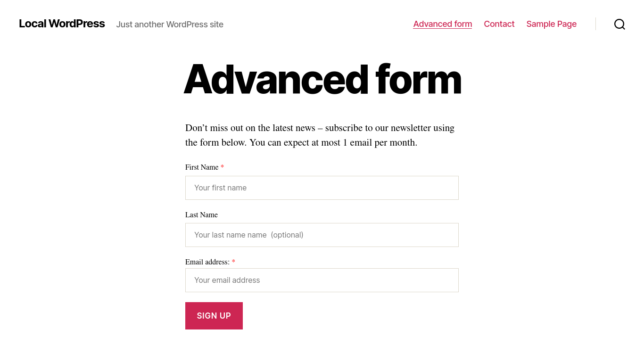The width and height of the screenshot is (644, 362).
Task: Open the search icon in the header
Action: coord(619,24)
